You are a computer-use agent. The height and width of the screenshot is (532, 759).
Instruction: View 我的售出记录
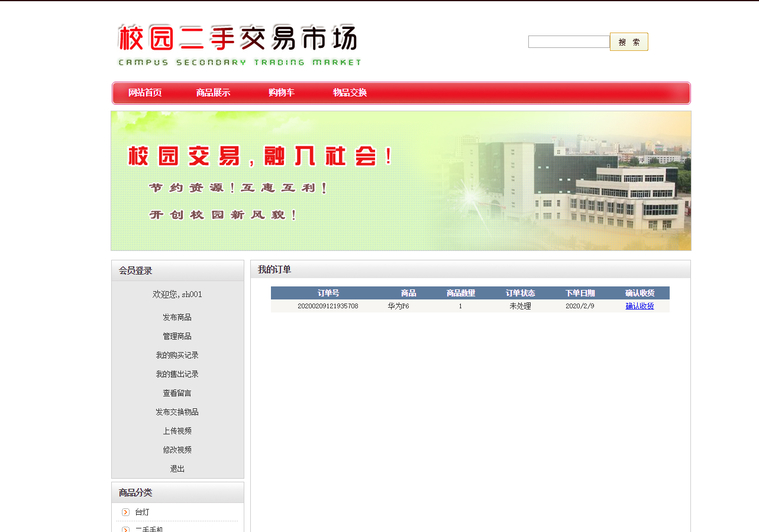[x=177, y=374]
